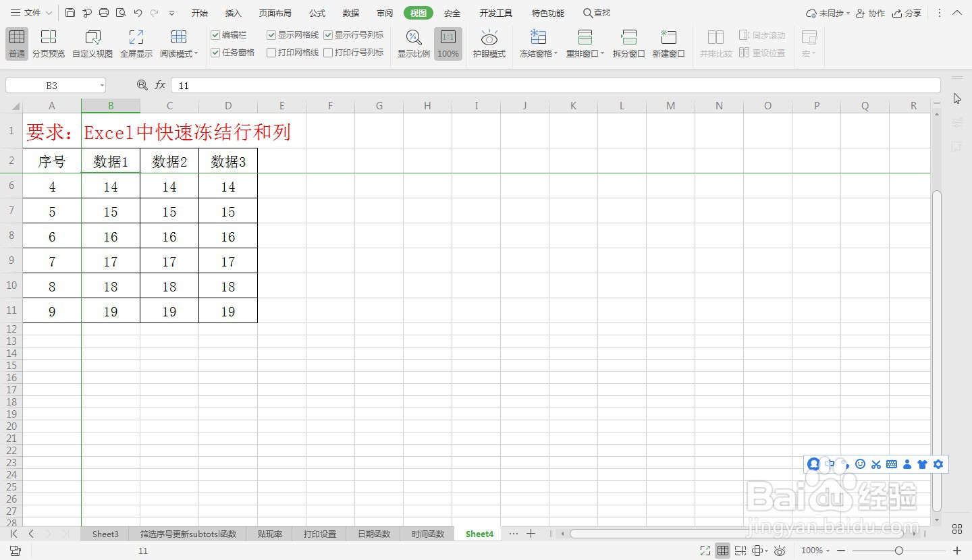Image resolution: width=972 pixels, height=560 pixels.
Task: Click the Undo arrow icon
Action: click(x=138, y=13)
